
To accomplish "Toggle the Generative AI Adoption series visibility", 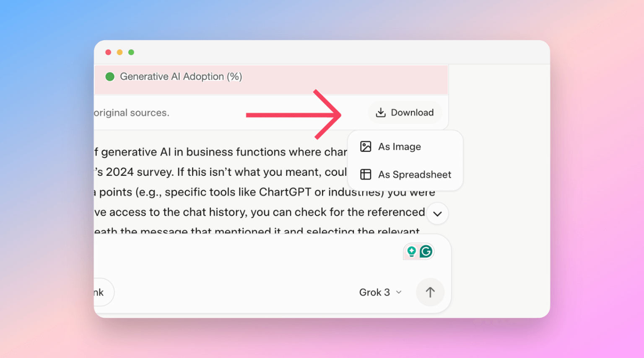I will (x=174, y=76).
